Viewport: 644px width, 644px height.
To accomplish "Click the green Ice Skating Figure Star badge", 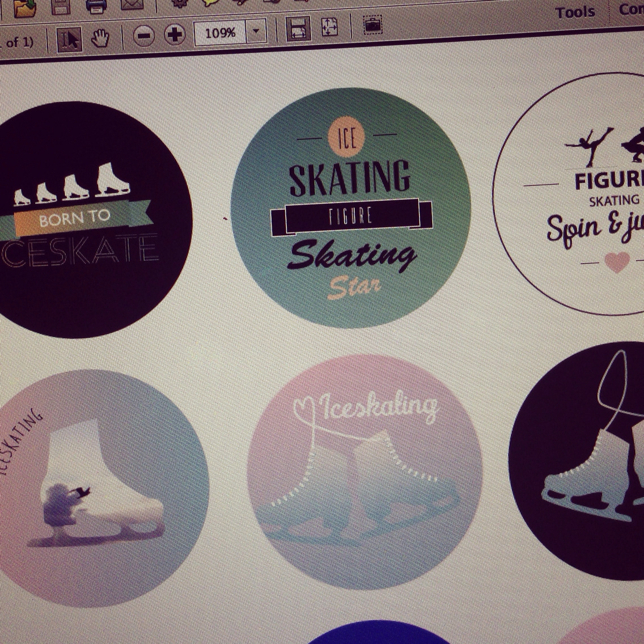I will pyautogui.click(x=350, y=208).
